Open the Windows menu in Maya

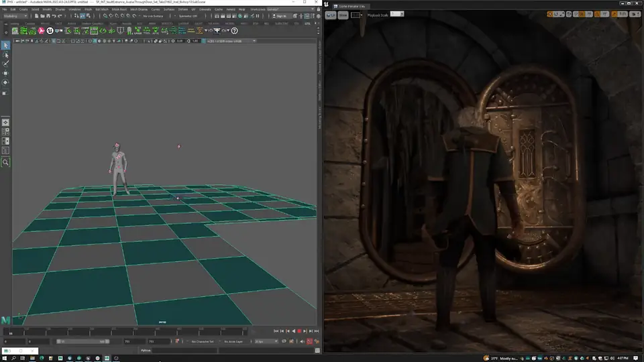coord(74,9)
